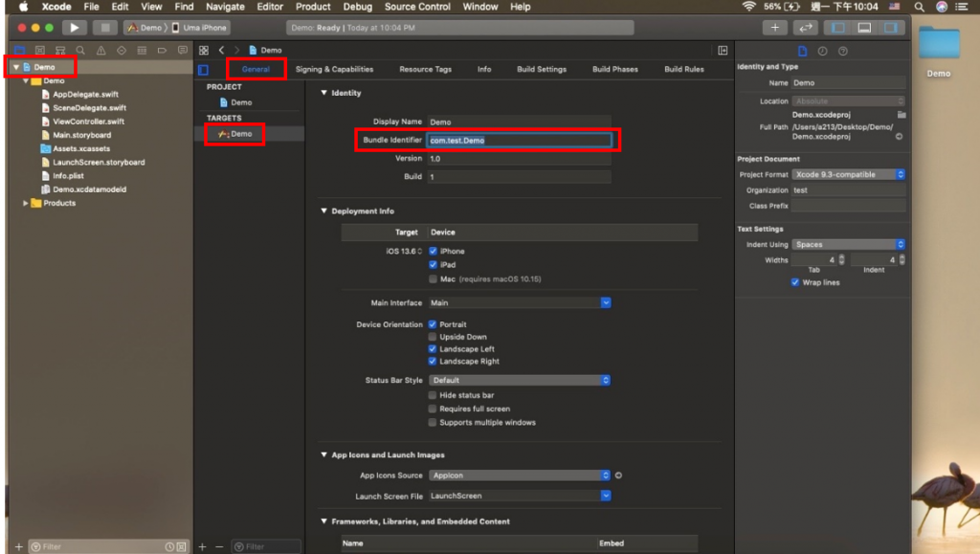The height and width of the screenshot is (554, 980).
Task: Click the folder icon next to Demo.xcodeproj
Action: pos(902,115)
